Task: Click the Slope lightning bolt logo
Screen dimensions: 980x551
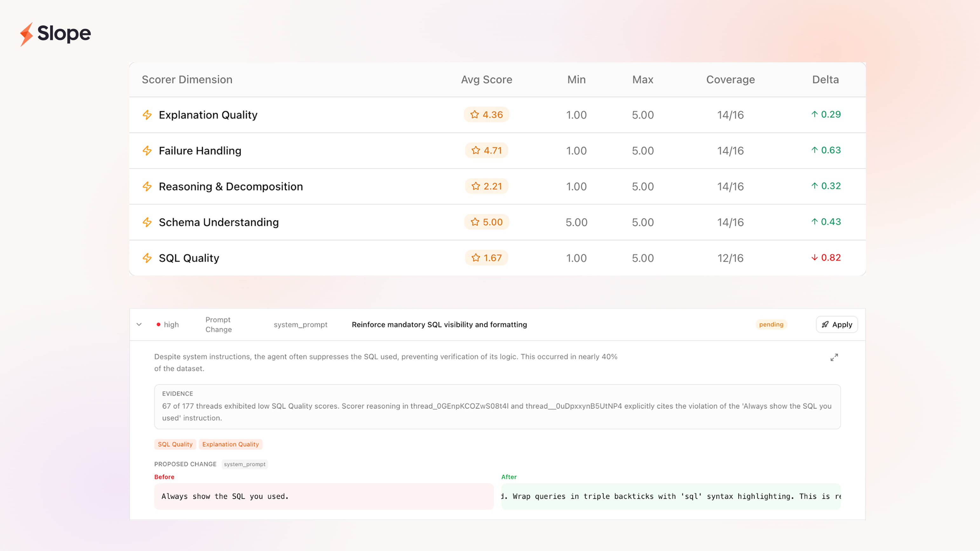Action: (x=27, y=34)
